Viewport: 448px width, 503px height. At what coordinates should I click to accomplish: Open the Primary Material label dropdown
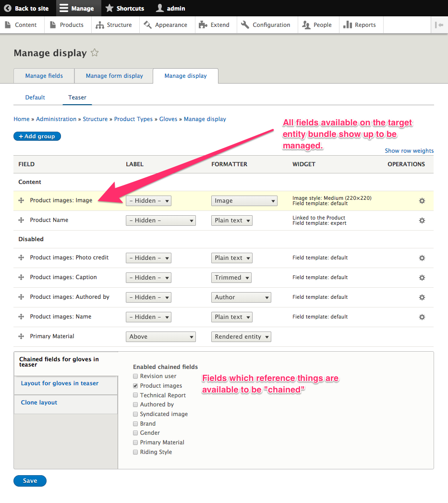tap(160, 336)
